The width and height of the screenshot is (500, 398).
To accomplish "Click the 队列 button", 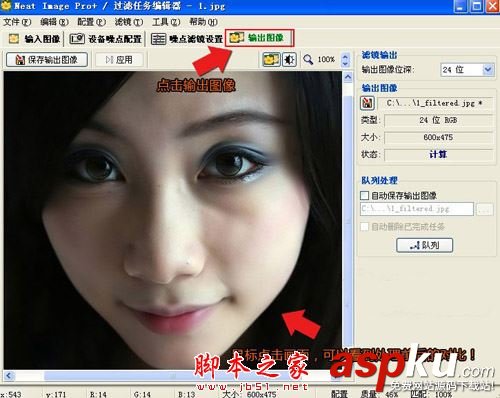I will 425,245.
